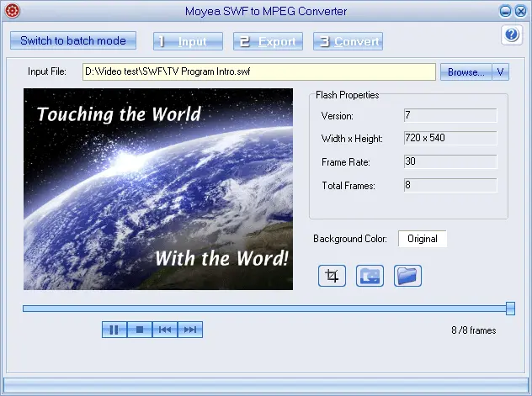Skip to the next frame
This screenshot has height=396, width=532.
190,330
